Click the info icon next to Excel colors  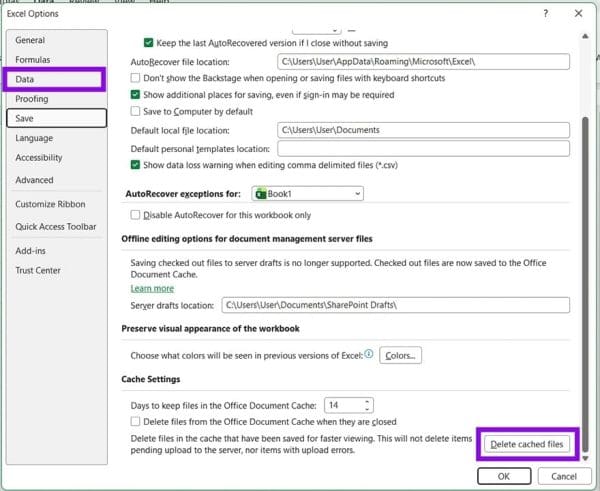click(x=368, y=354)
